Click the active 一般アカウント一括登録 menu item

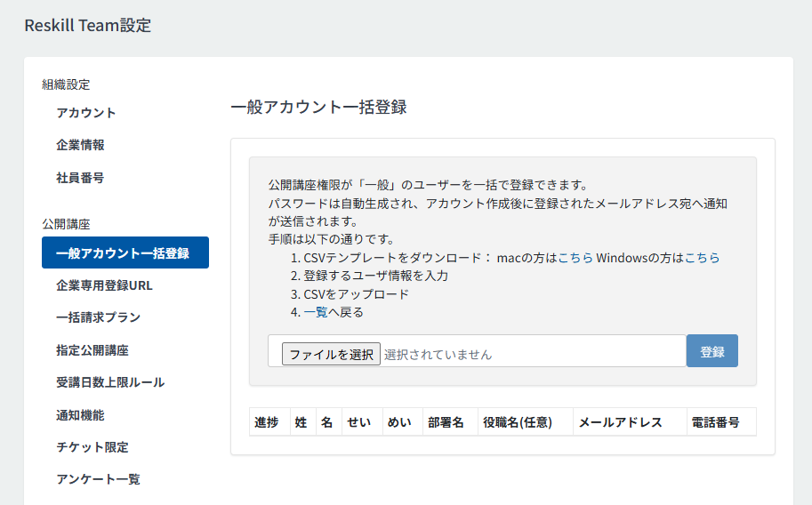click(x=125, y=253)
